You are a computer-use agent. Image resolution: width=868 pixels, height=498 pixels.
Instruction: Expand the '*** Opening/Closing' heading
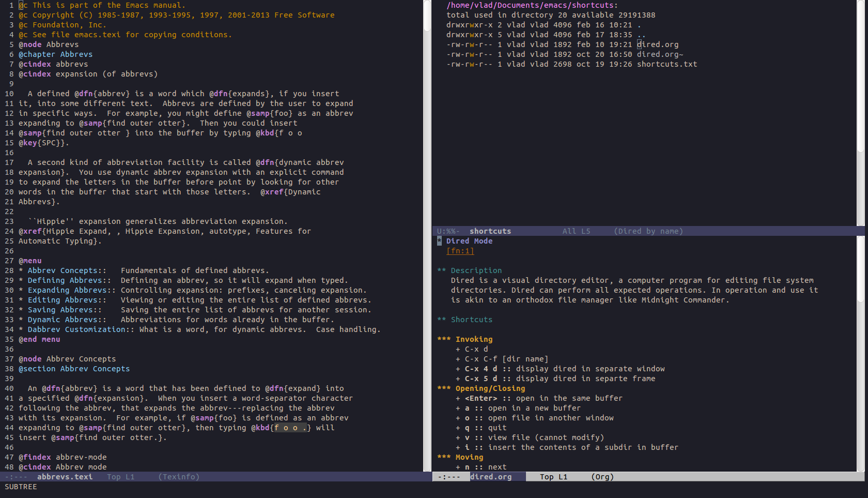tap(489, 388)
